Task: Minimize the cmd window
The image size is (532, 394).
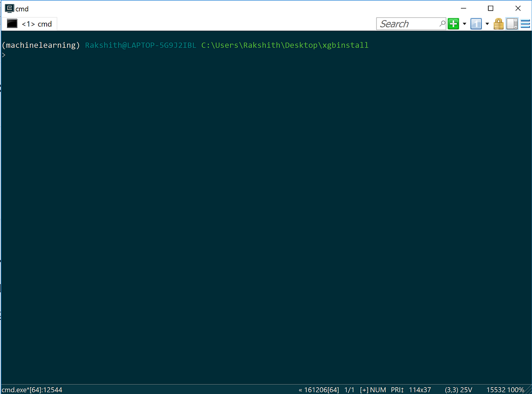Action: tap(464, 8)
